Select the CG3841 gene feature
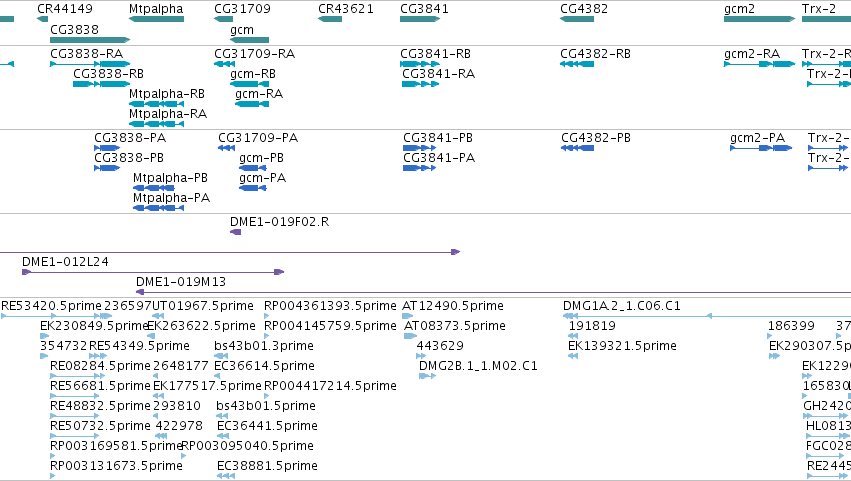 click(x=420, y=20)
